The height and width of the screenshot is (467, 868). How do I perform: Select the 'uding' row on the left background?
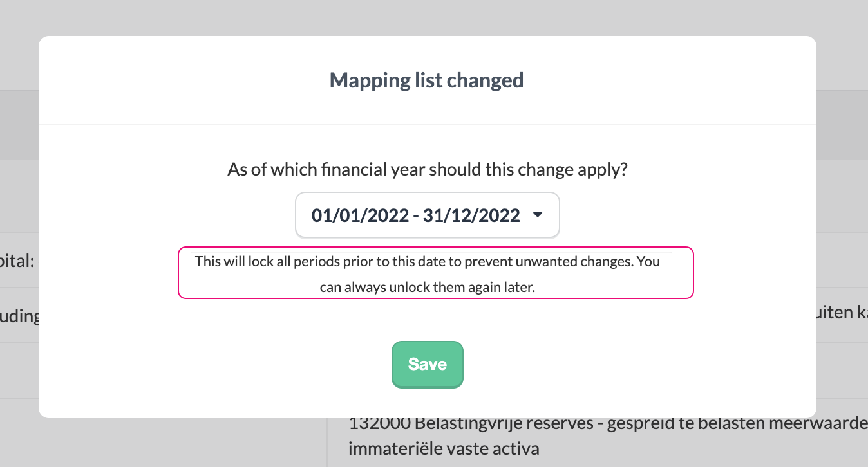[17, 315]
